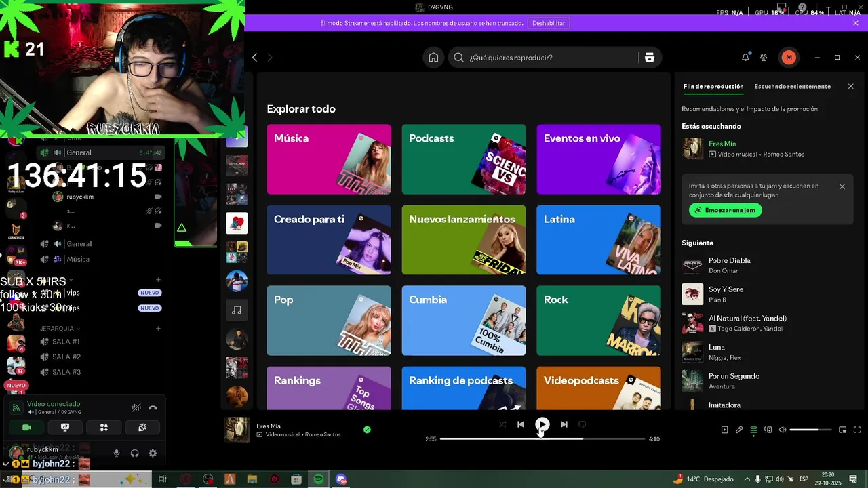The width and height of the screenshot is (868, 488).
Task: Open the M profile avatar menu
Action: point(788,58)
